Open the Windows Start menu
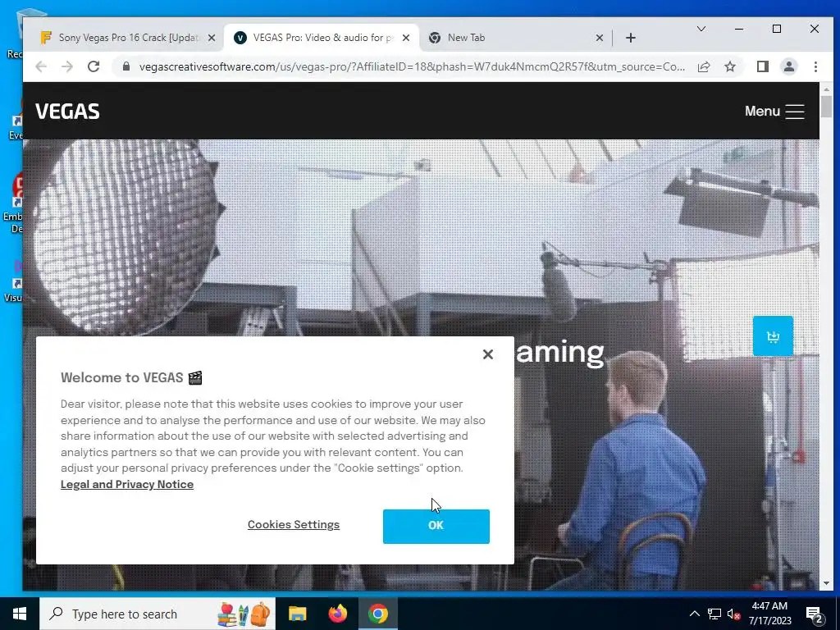This screenshot has height=630, width=840. (20, 614)
